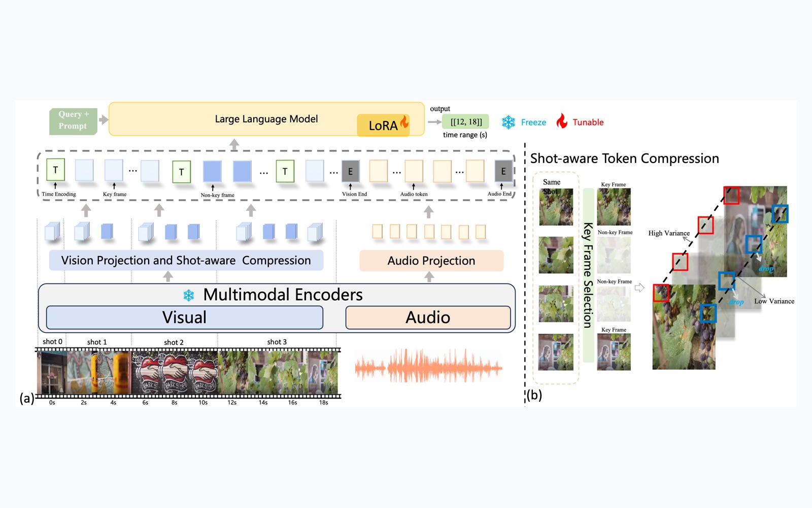Screen dimensions: 812x508
Task: Click the 10s timestamp under the filmstrip
Action: [203, 402]
